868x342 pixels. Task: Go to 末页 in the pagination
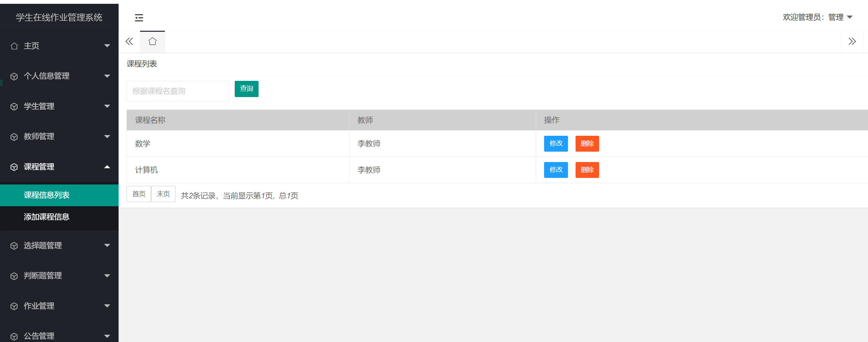(x=163, y=194)
